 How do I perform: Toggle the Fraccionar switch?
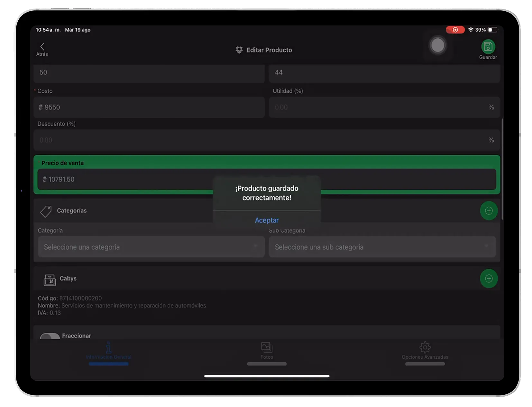(50, 336)
